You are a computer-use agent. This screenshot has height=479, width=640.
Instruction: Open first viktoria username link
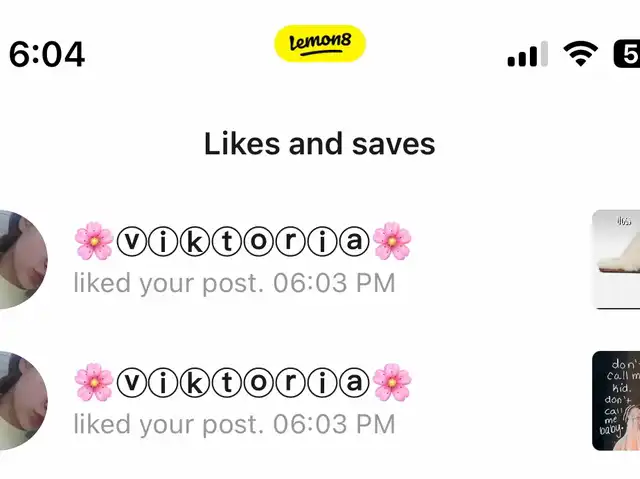pos(243,241)
